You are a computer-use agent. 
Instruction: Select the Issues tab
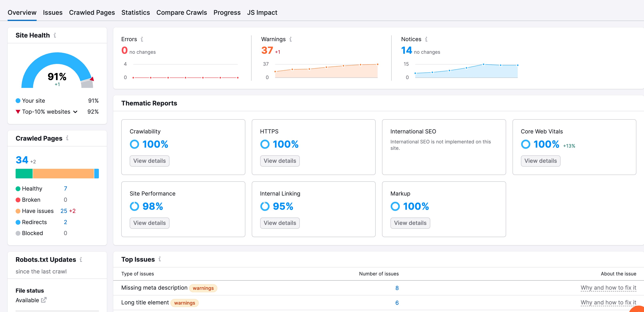52,12
